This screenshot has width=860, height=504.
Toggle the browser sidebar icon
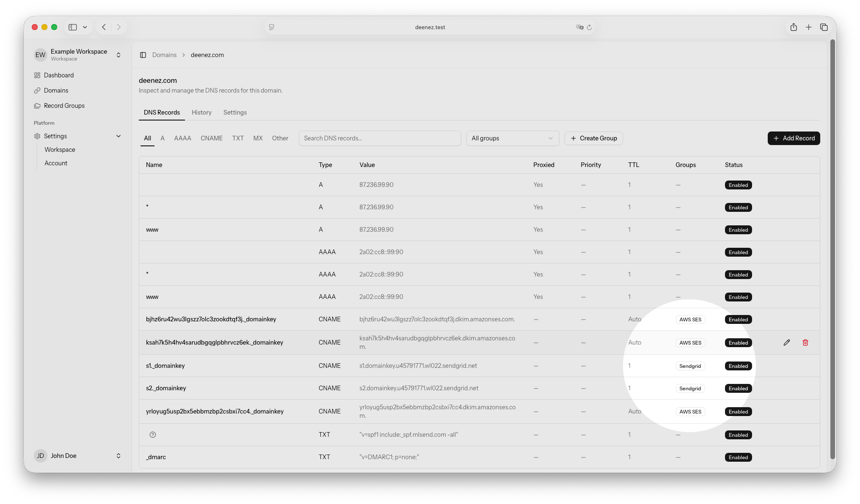point(73,27)
